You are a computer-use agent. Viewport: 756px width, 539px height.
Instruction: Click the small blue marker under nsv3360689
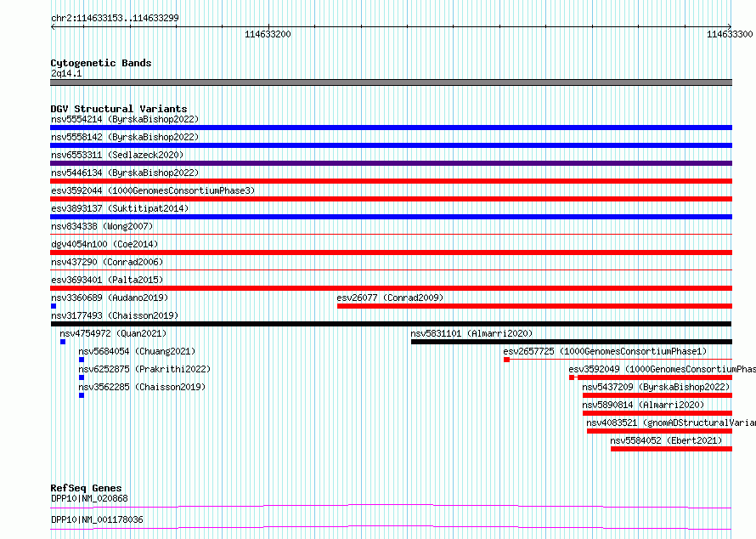(x=54, y=306)
